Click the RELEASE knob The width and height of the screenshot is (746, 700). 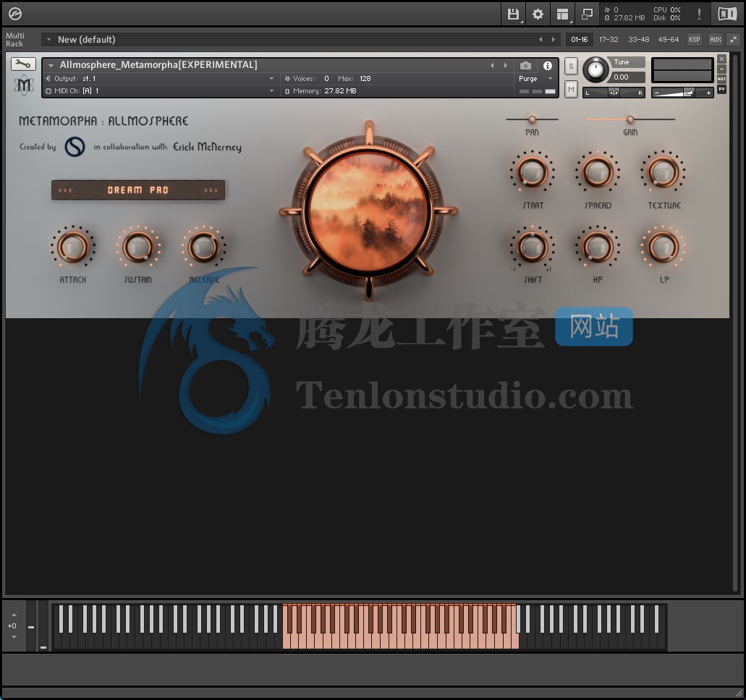[x=203, y=247]
